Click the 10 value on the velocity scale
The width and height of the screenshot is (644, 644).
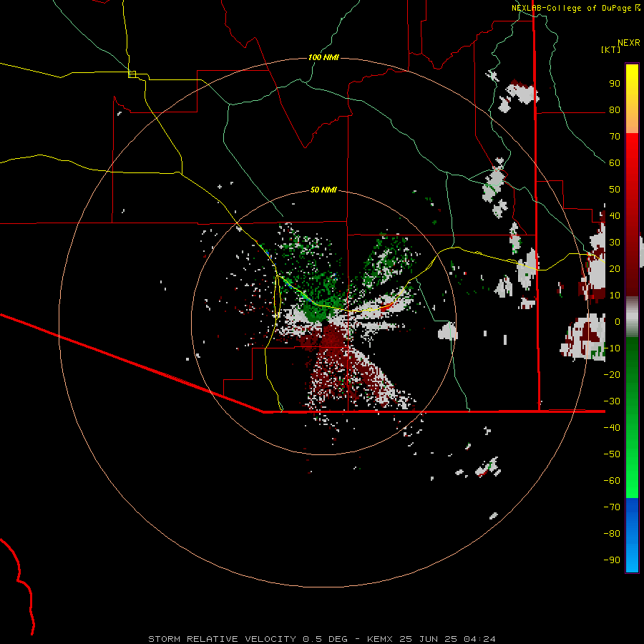[x=615, y=296]
